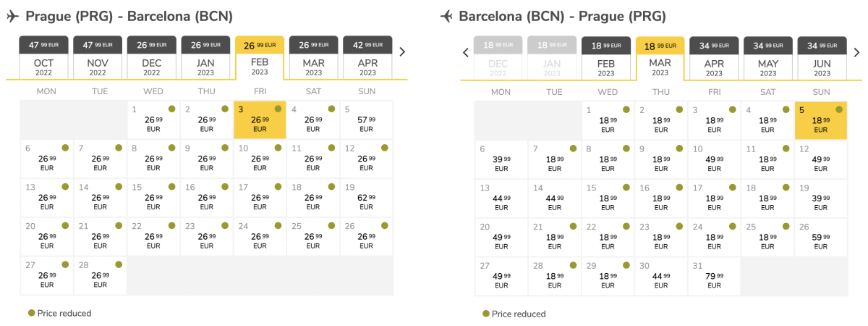Choose the FEB 2023 return month tab
868x326 pixels.
tap(606, 57)
